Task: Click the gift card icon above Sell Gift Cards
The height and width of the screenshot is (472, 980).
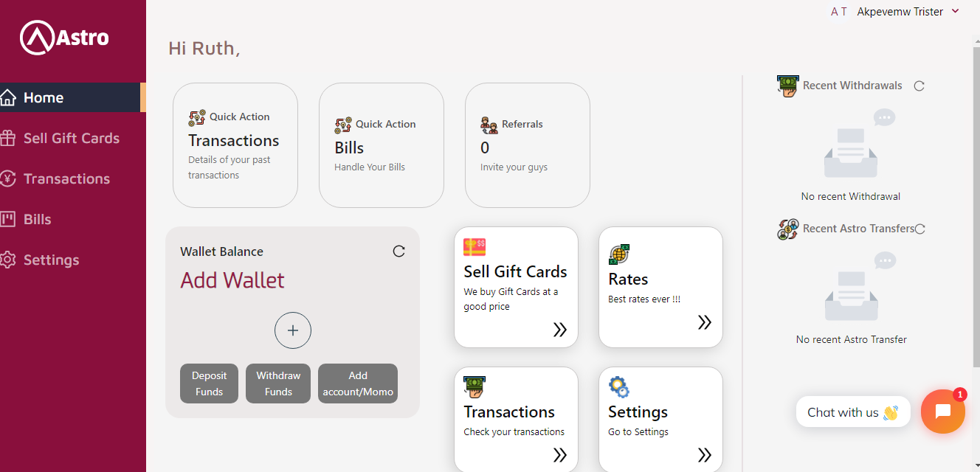Action: pyautogui.click(x=475, y=247)
